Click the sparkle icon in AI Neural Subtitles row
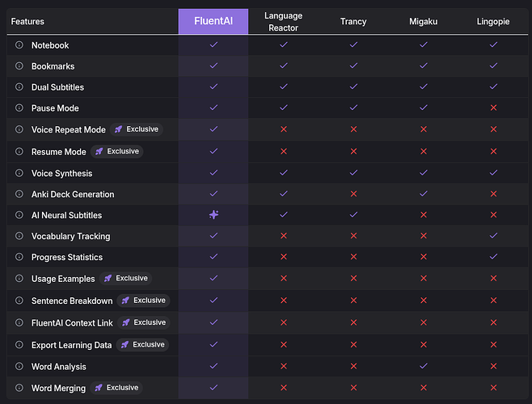The image size is (532, 404). point(213,215)
